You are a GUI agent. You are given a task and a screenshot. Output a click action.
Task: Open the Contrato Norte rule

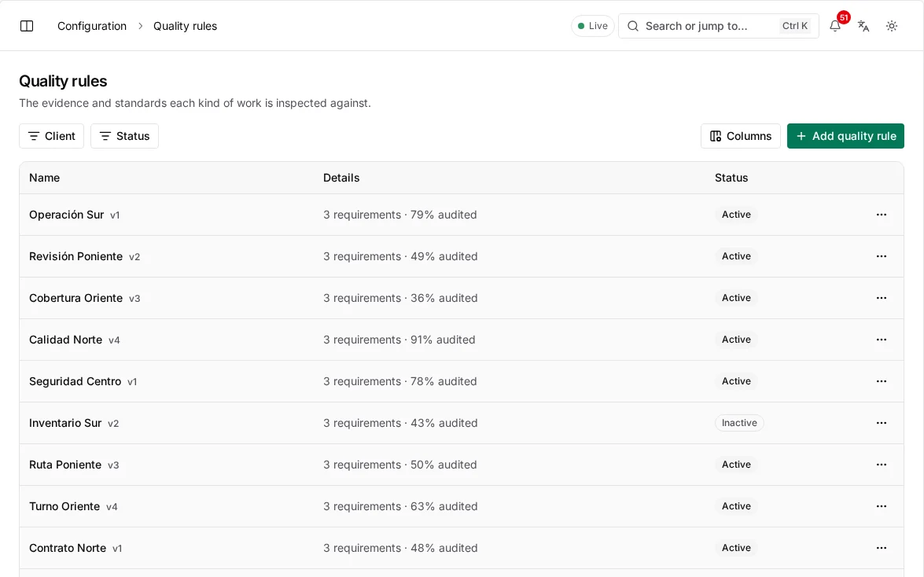pyautogui.click(x=68, y=548)
